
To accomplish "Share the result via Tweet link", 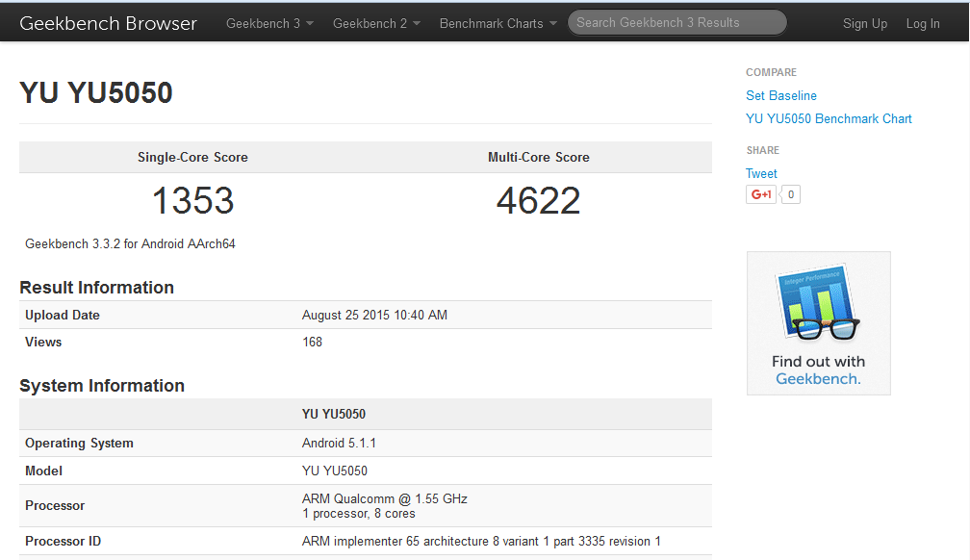I will point(761,173).
